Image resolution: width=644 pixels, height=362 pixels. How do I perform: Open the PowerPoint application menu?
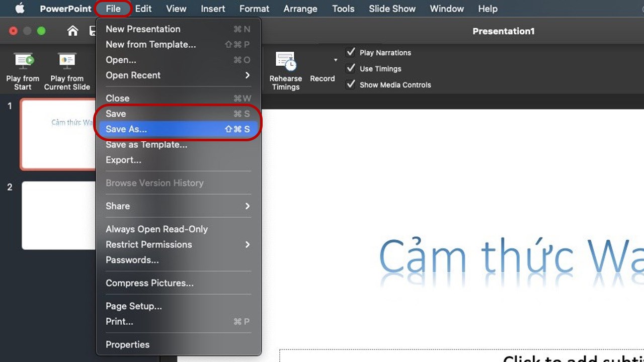coord(66,9)
